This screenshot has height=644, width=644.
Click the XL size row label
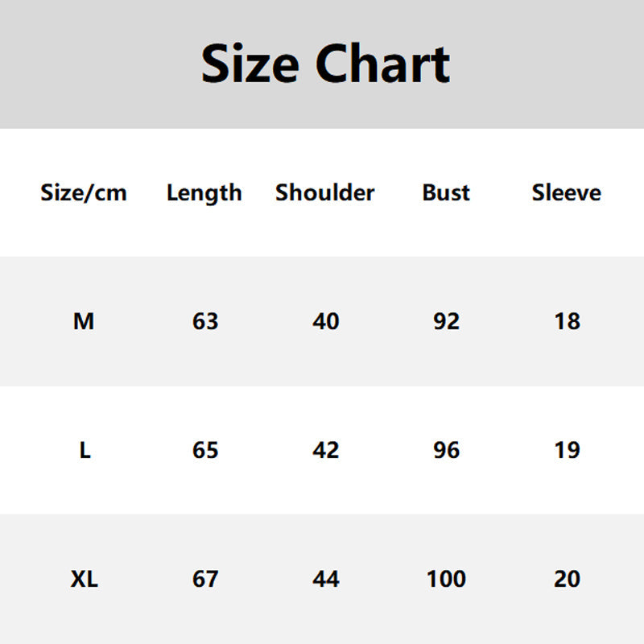pos(84,580)
